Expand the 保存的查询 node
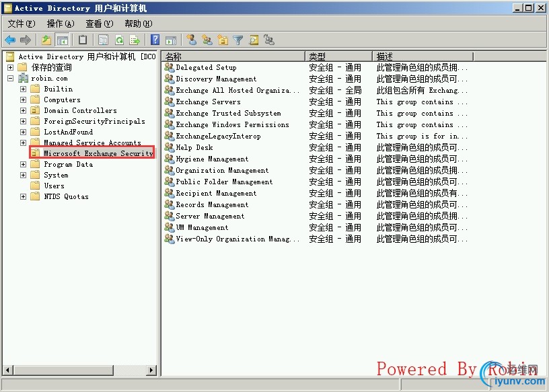The width and height of the screenshot is (549, 392). tap(11, 67)
